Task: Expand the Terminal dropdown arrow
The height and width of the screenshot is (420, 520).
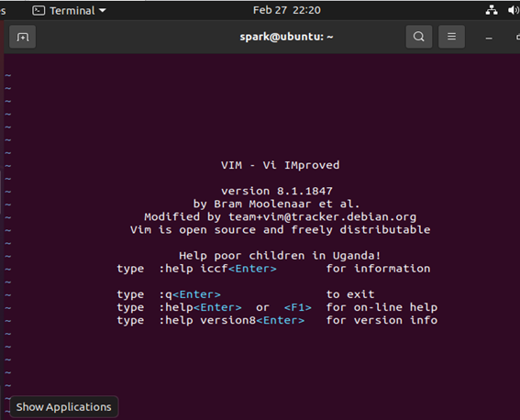Action: (x=103, y=11)
